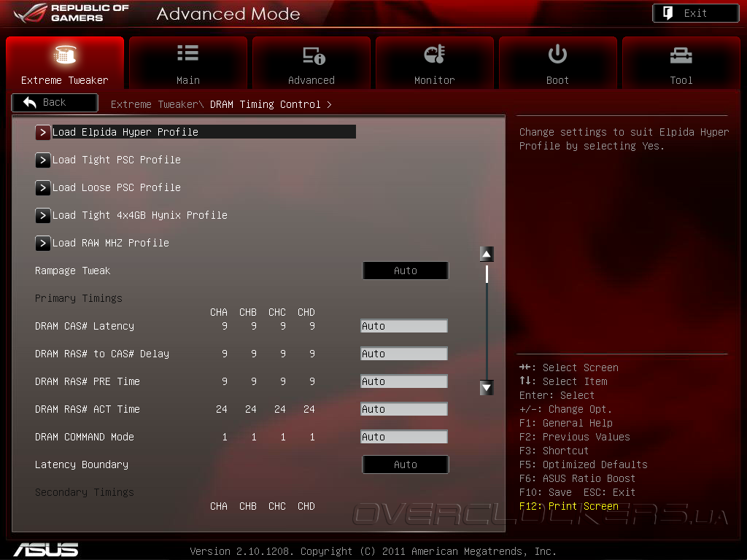Click the scrollbar thumb handle
The height and width of the screenshot is (560, 747).
(x=487, y=274)
